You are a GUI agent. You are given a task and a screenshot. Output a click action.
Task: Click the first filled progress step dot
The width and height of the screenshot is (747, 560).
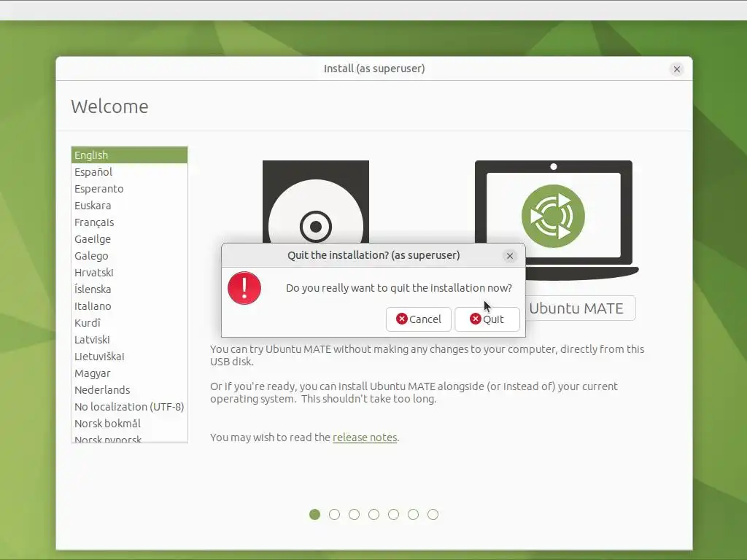[314, 514]
